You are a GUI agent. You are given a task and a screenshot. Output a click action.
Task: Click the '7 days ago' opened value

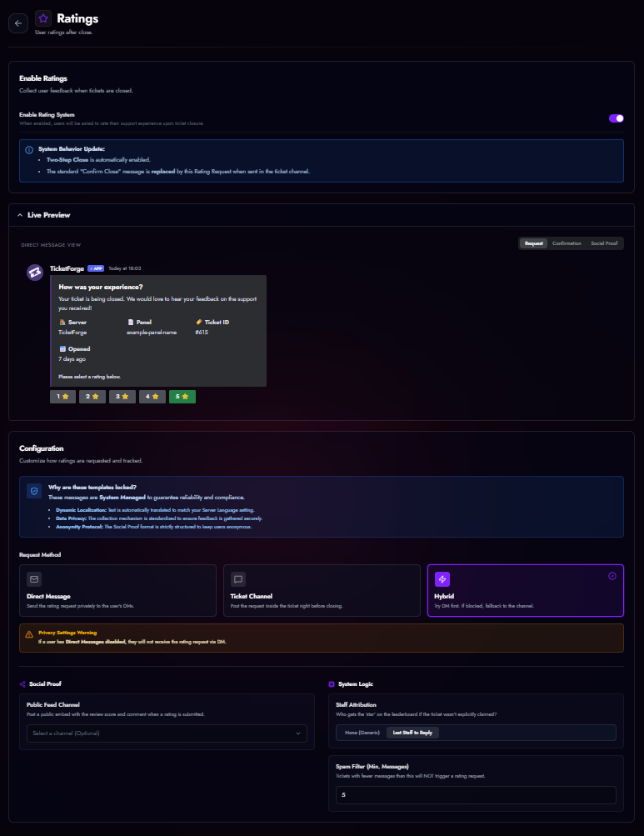(x=72, y=358)
